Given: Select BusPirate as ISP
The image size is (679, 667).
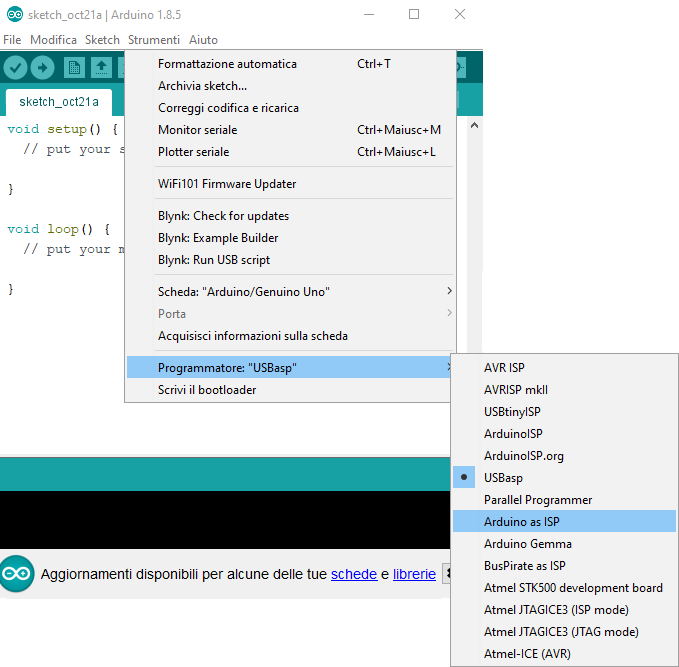Looking at the screenshot, I should pyautogui.click(x=564, y=566).
